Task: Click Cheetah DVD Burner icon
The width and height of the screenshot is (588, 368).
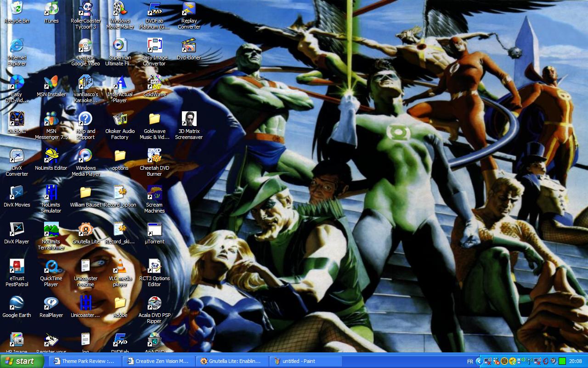Action: point(154,162)
